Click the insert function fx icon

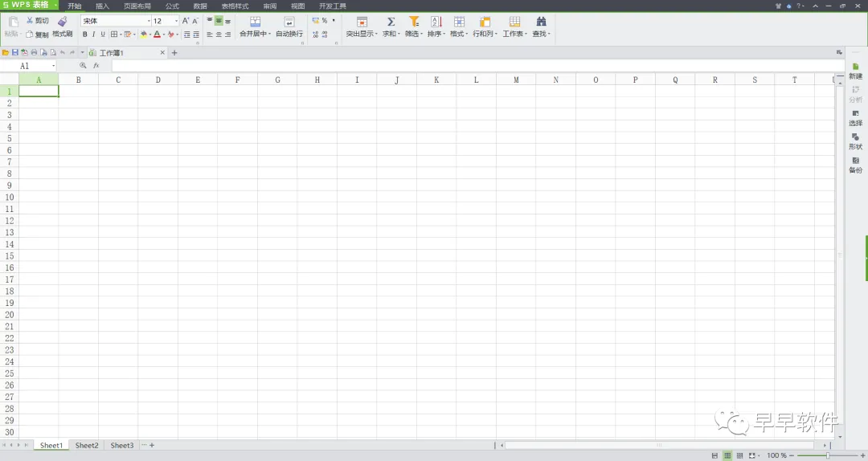96,65
